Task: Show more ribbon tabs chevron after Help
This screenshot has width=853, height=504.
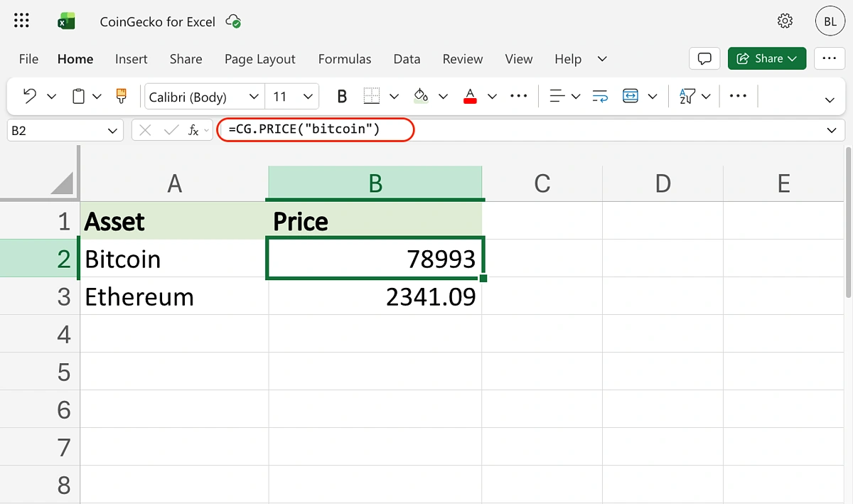Action: coord(602,59)
